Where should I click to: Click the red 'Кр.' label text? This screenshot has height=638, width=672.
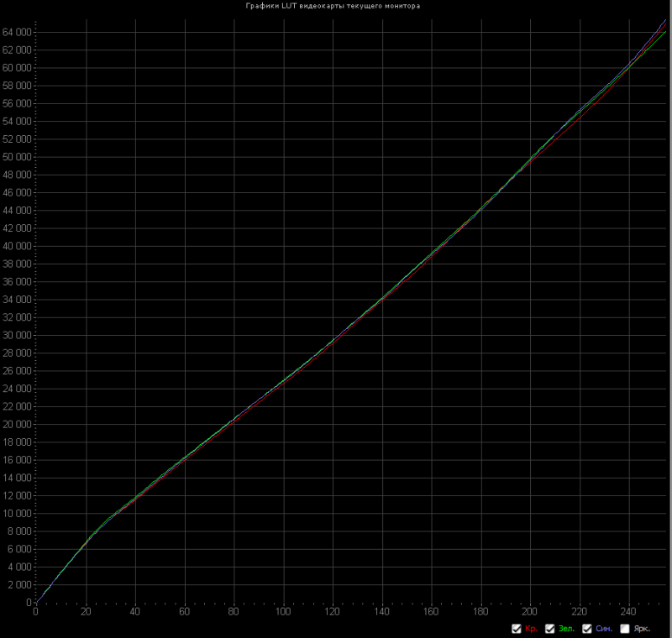(x=531, y=629)
